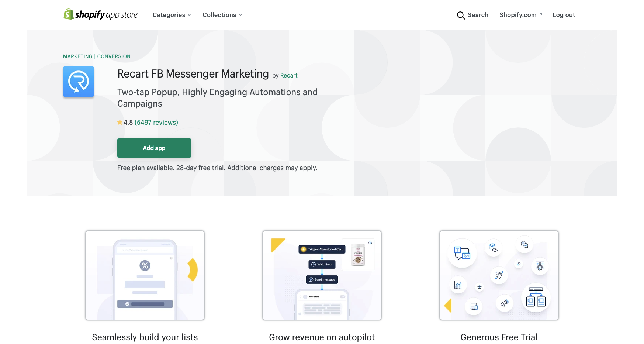Click the search magnifier icon
The image size is (644, 344).
(x=461, y=15)
